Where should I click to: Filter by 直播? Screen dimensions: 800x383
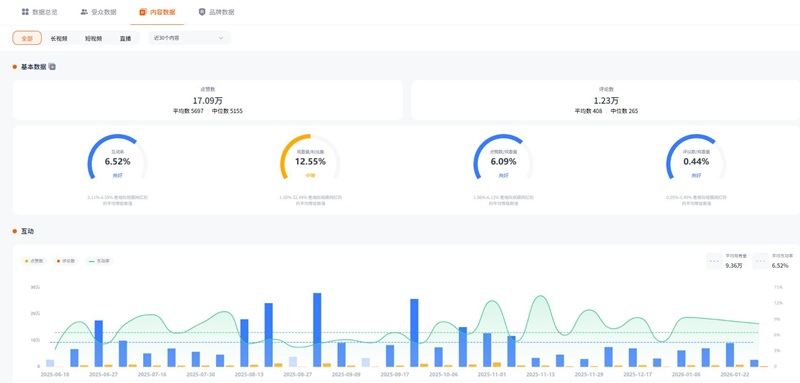click(126, 38)
